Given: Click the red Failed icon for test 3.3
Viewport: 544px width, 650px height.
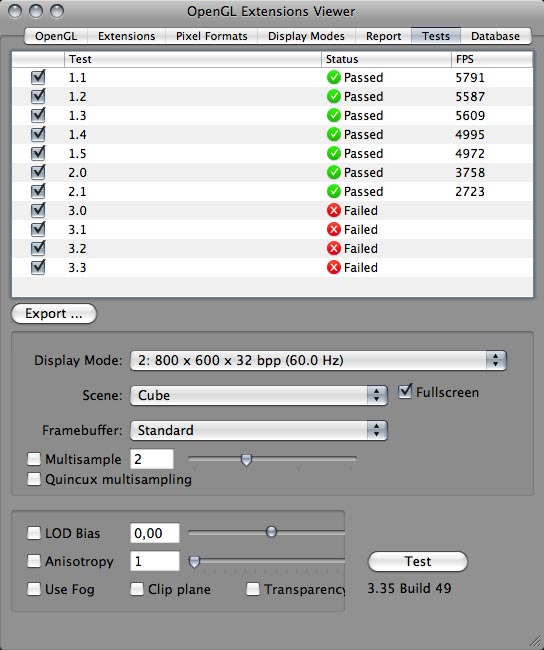Looking at the screenshot, I should (x=333, y=267).
